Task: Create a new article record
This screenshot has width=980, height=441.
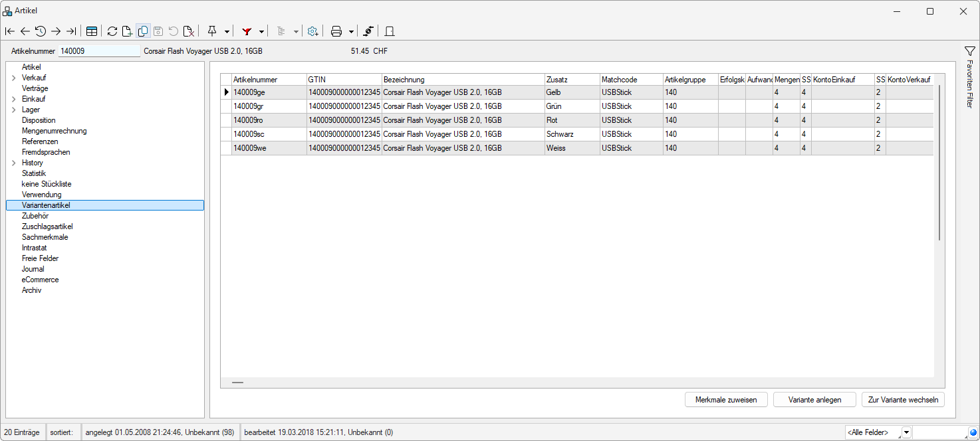Action: pos(128,31)
